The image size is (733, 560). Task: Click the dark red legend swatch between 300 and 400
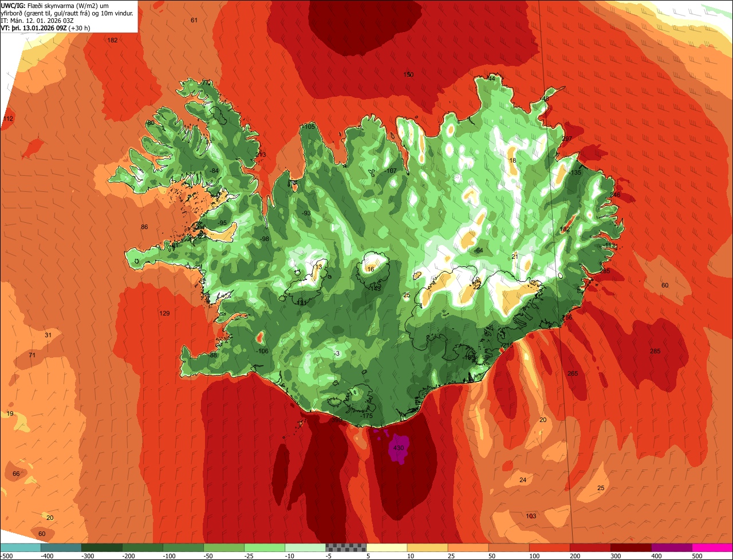[631, 547]
